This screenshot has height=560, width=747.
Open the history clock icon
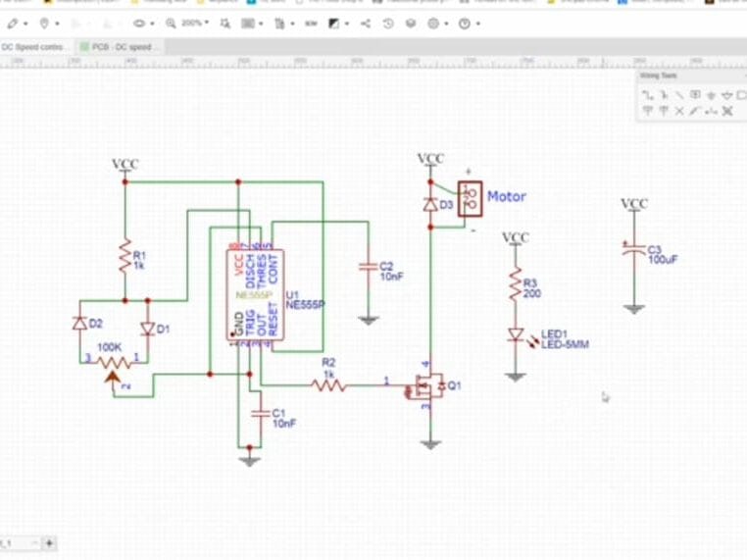click(388, 24)
